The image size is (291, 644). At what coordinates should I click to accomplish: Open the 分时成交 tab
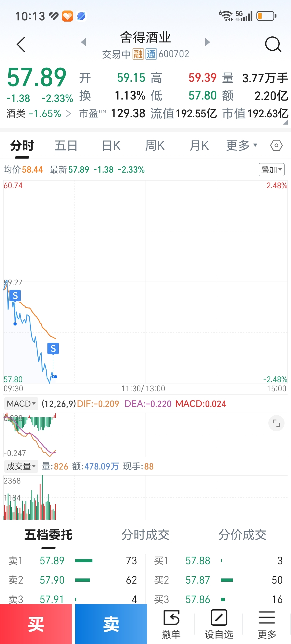[145, 535]
